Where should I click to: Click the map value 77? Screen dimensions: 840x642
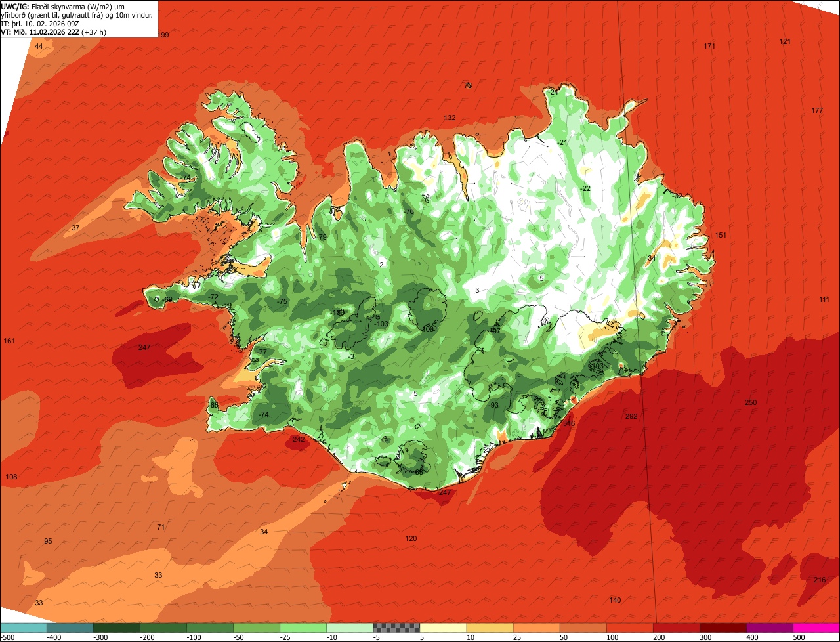tap(262, 352)
